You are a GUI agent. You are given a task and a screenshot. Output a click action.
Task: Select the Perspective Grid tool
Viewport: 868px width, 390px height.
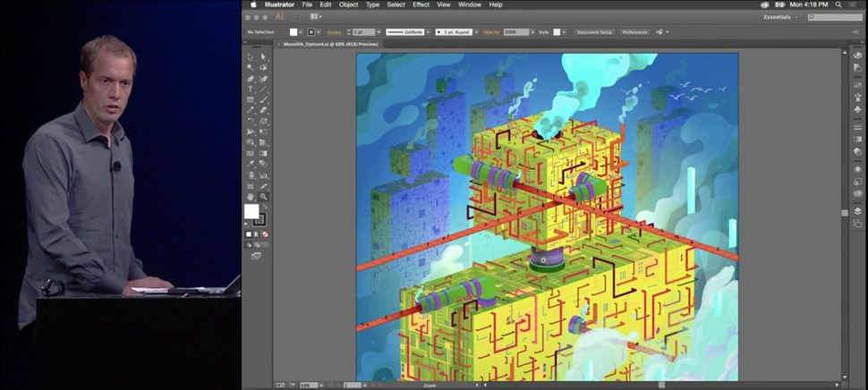(263, 142)
